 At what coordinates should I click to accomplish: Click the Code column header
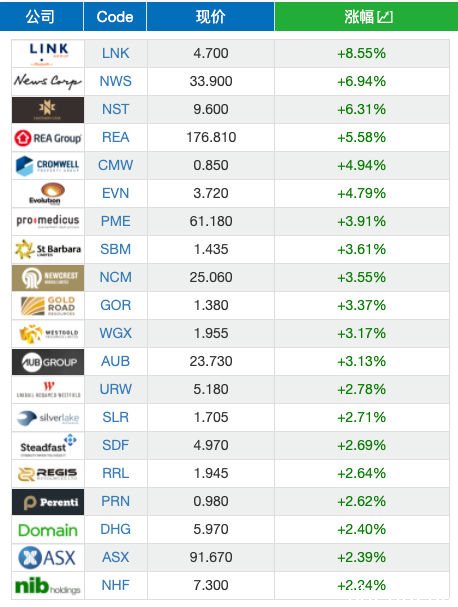[x=115, y=16]
